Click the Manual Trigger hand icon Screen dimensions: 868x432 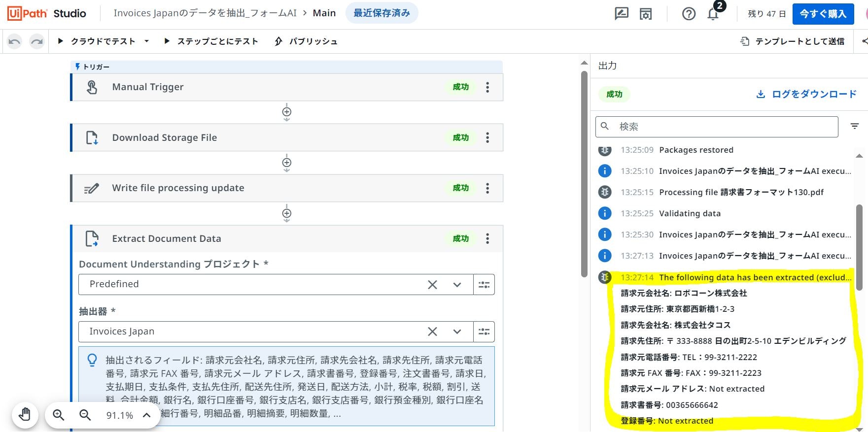92,87
